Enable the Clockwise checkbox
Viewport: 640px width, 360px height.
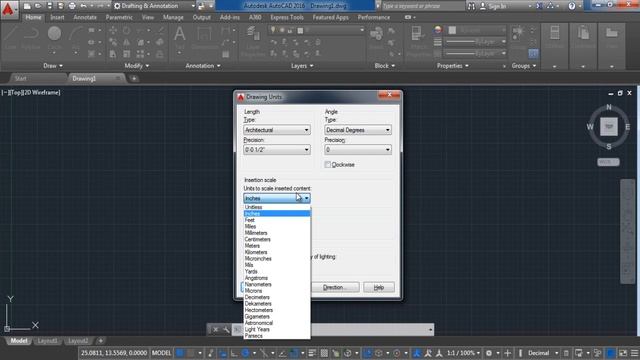(327, 164)
